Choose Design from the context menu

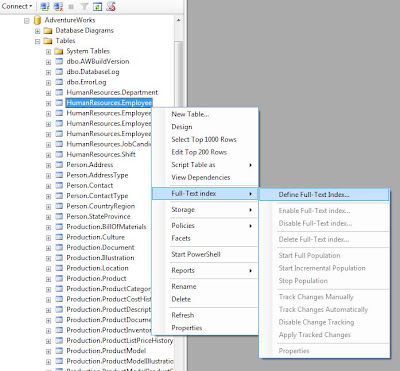point(205,127)
